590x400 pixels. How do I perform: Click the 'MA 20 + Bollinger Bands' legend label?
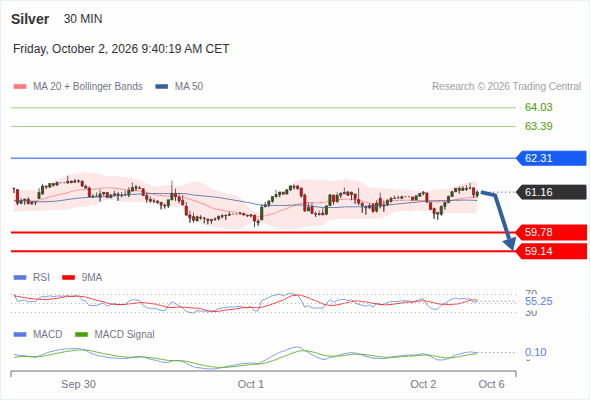pyautogui.click(x=88, y=87)
